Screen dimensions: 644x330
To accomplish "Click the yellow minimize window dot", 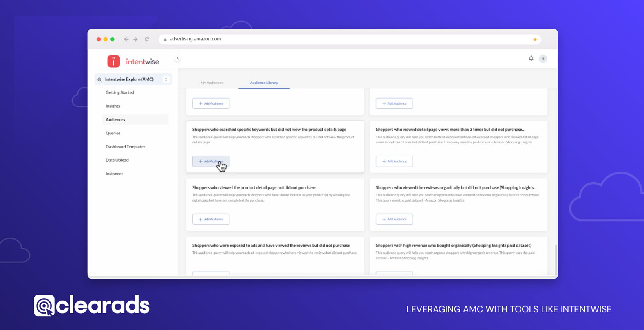I will tap(106, 39).
